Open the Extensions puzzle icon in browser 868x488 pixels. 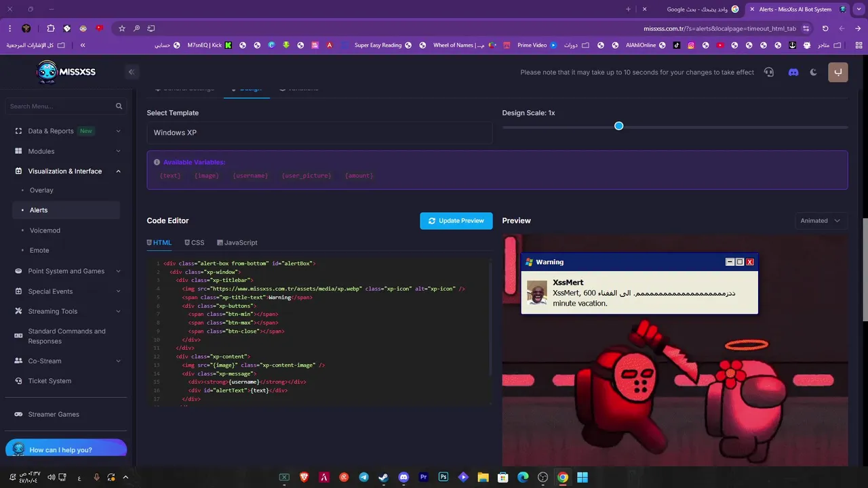[x=51, y=28]
